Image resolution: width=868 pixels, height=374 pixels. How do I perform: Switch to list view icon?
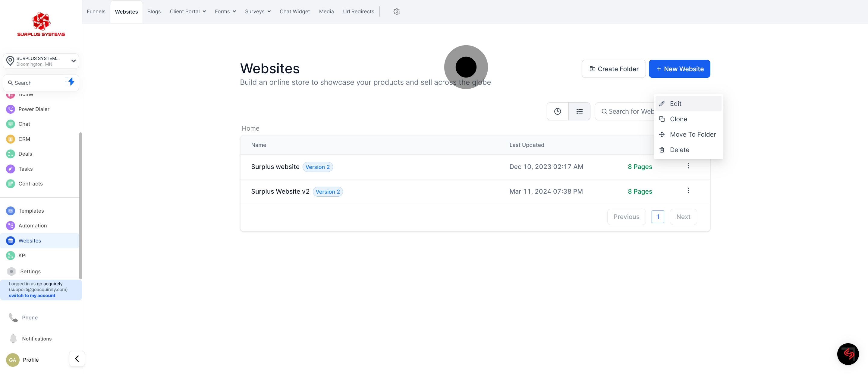coord(579,111)
